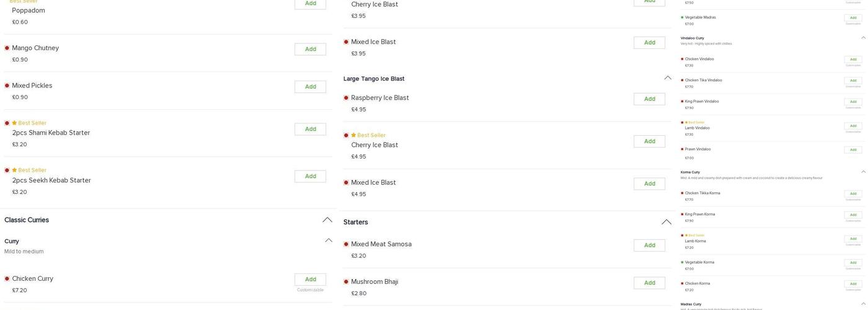Collapse Large Tango Ice Blast section

(668, 78)
